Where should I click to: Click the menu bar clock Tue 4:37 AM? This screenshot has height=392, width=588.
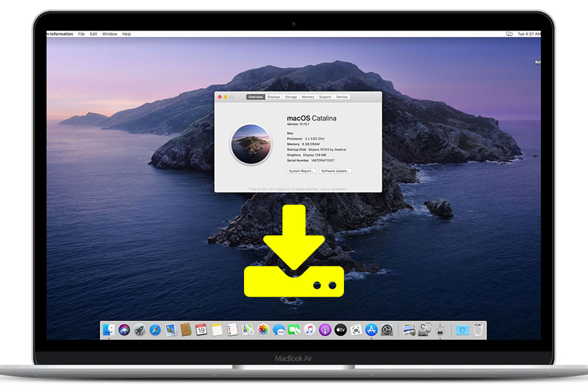point(529,34)
